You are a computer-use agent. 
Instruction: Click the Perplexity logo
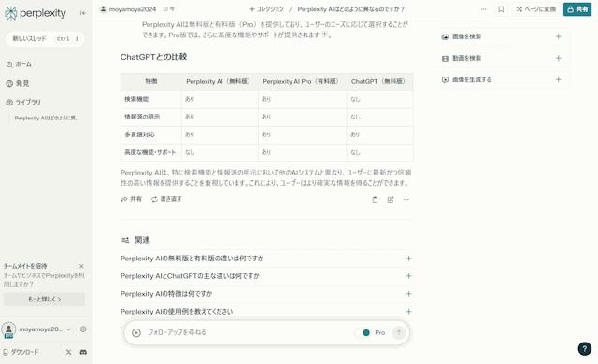[x=36, y=13]
